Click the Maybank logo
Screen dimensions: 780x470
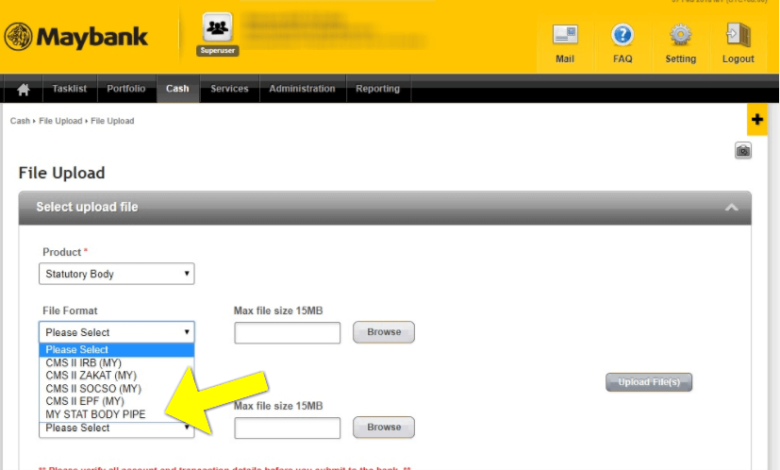pyautogui.click(x=76, y=37)
